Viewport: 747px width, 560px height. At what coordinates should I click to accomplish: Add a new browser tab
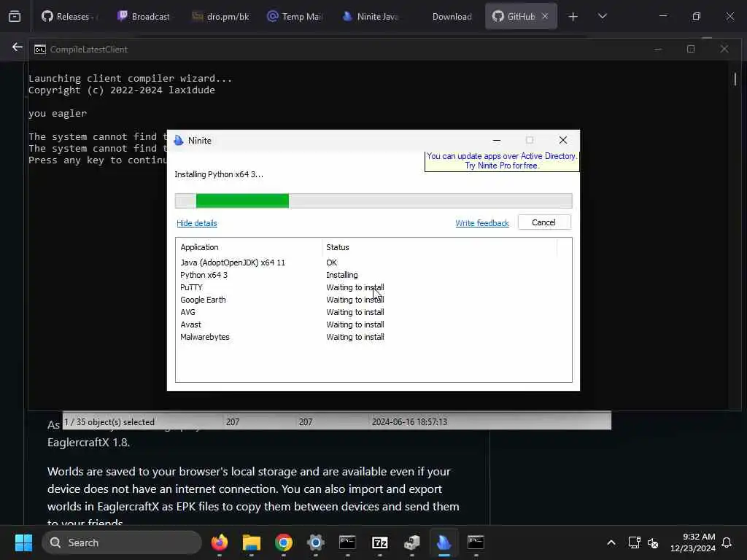click(573, 16)
